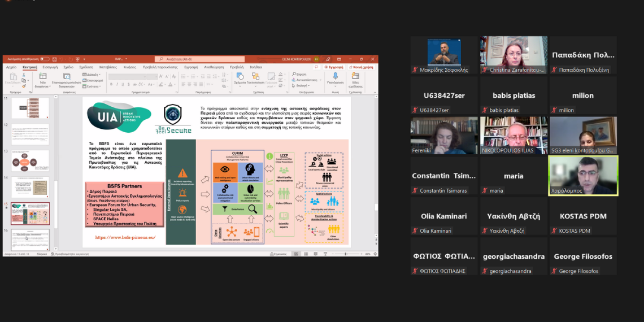Switch to the Transitions (Μεταβάσεις) tab
Image resolution: width=644 pixels, height=322 pixels.
pos(108,67)
